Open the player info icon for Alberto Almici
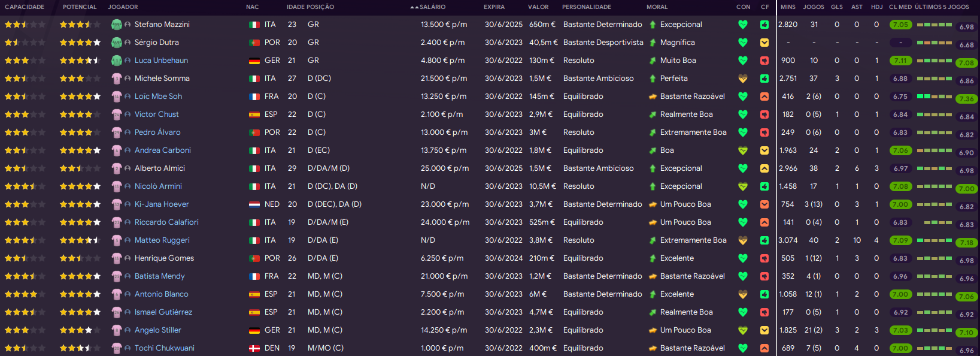980x356 pixels. tap(128, 168)
